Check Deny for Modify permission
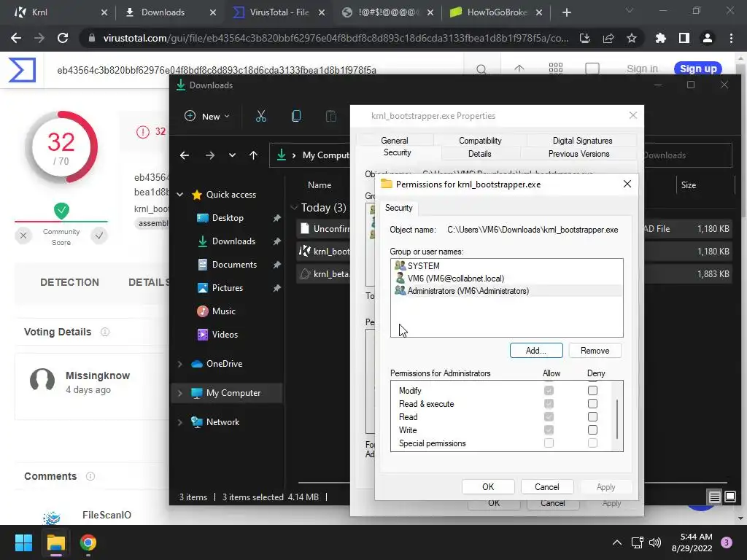Screen dimensions: 747x560 coord(592,391)
